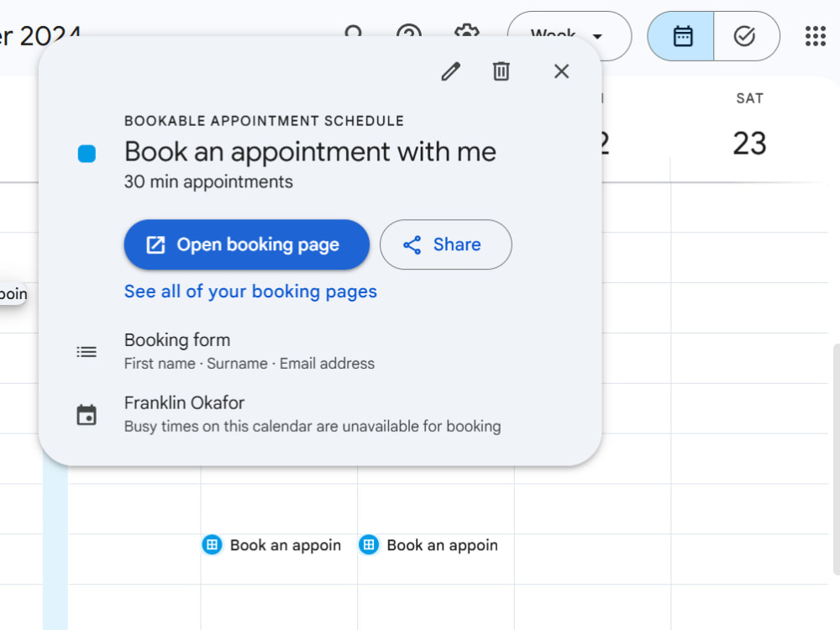
Task: Open booking page
Action: coord(247,244)
